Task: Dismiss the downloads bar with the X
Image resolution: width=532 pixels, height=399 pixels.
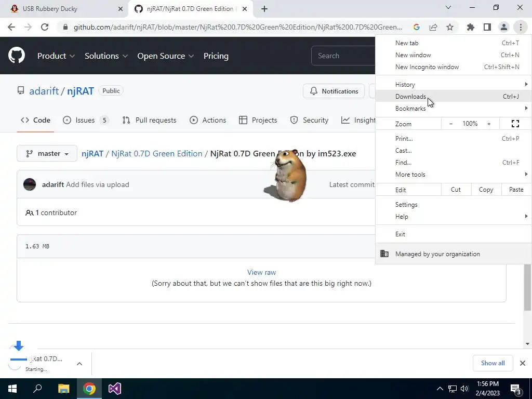Action: tap(523, 363)
